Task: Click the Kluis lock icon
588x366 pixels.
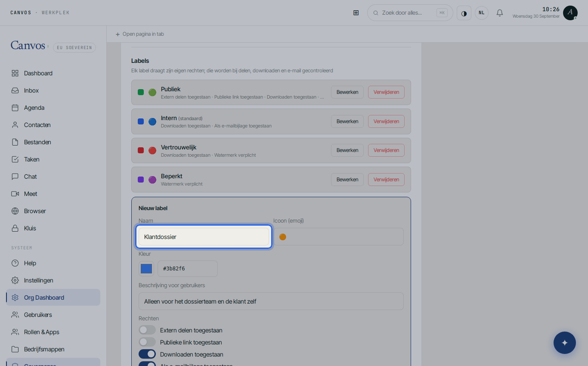Action: 15,228
